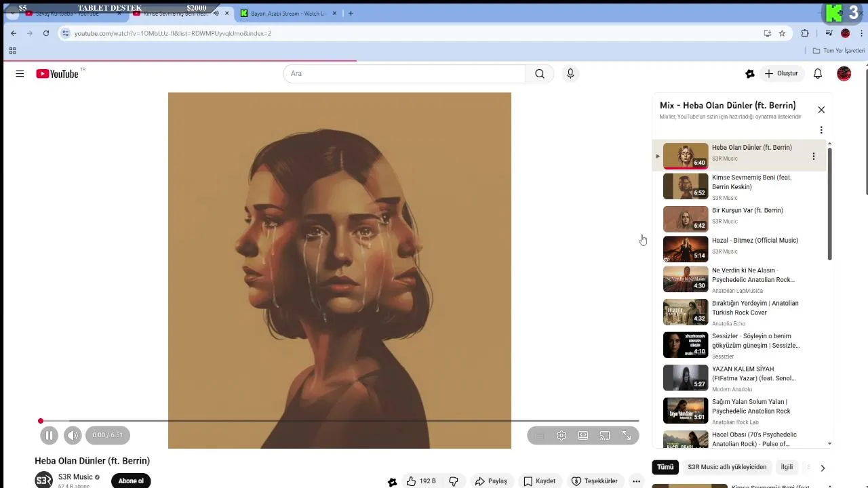Image resolution: width=868 pixels, height=488 pixels.
Task: Like the video with 192 B thumbs-up
Action: 421,481
